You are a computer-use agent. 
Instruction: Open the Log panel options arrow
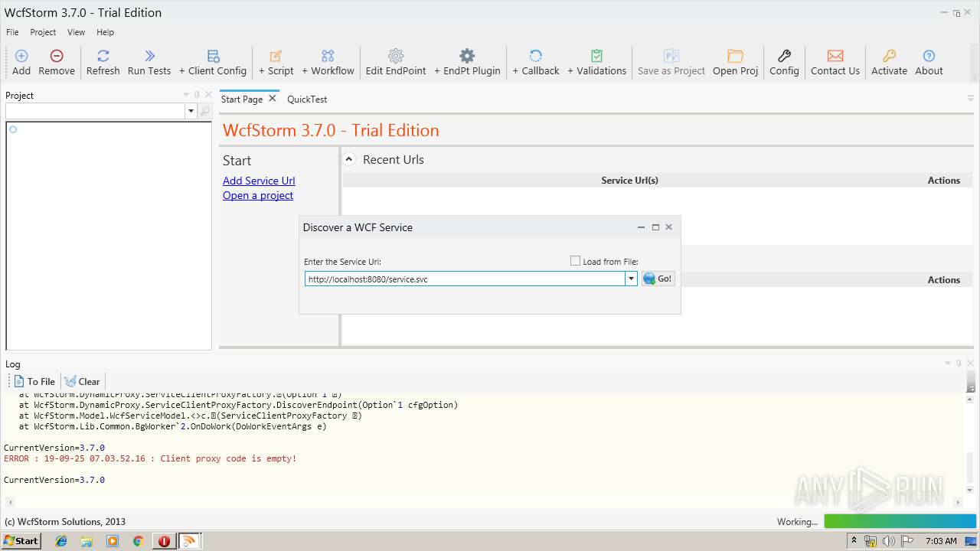[948, 364]
